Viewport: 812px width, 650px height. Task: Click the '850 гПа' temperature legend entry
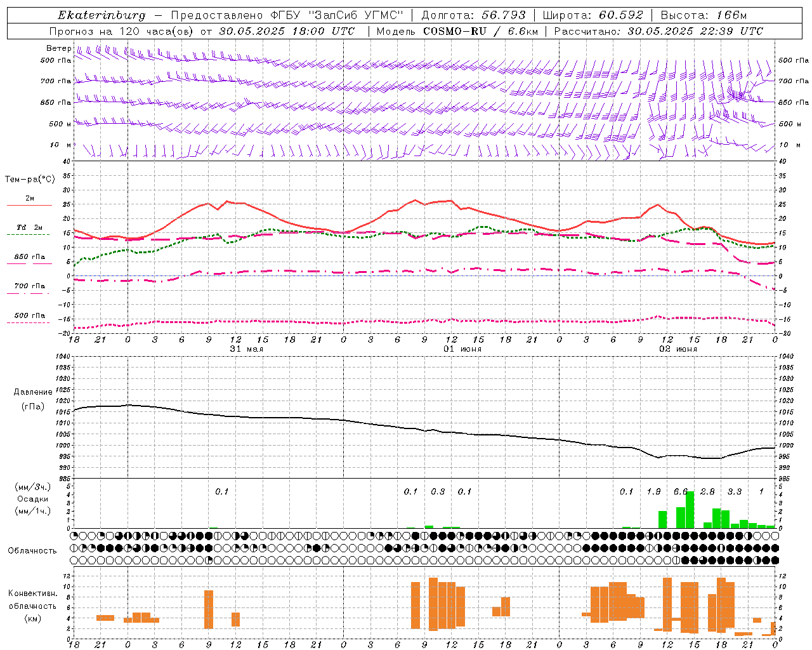(29, 257)
